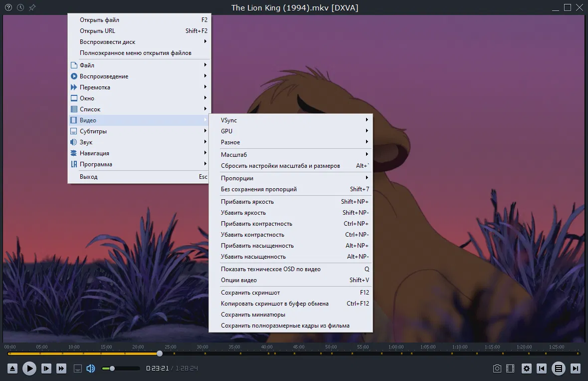Mute audio with the speaker icon
588x381 pixels.
tap(91, 369)
